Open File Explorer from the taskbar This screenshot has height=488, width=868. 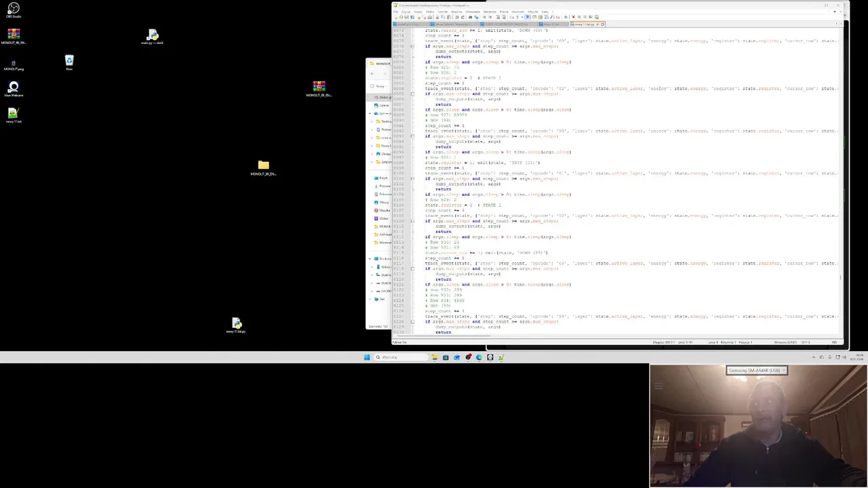point(435,357)
